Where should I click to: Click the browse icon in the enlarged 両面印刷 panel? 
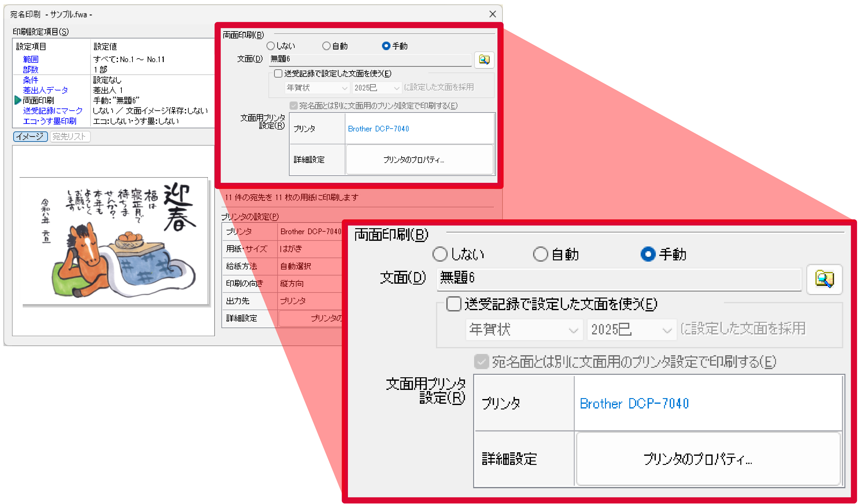click(x=825, y=280)
